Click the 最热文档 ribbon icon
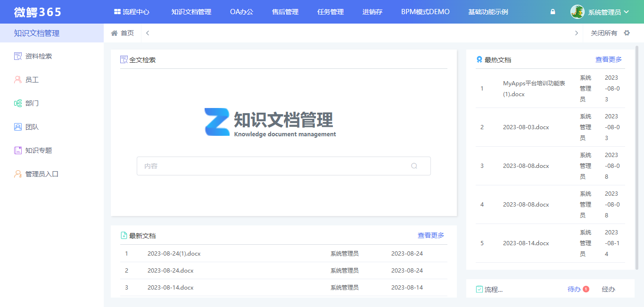644x307 pixels. click(479, 60)
